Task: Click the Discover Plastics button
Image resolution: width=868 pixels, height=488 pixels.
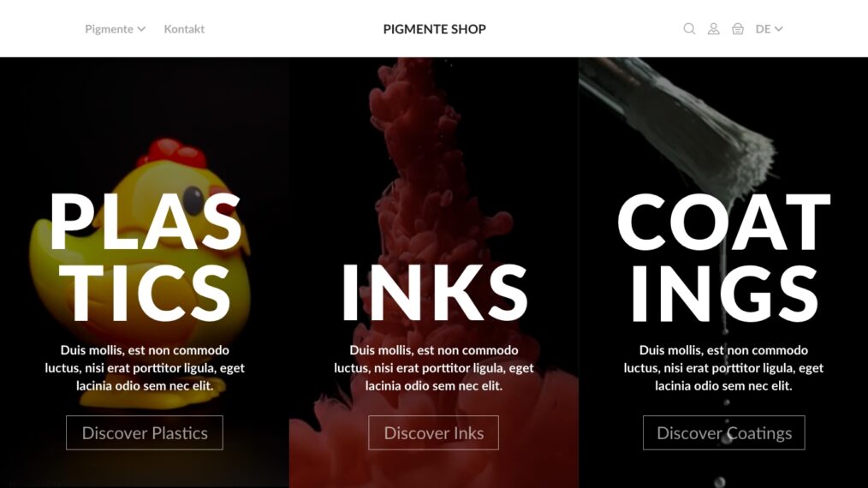Action: (145, 432)
